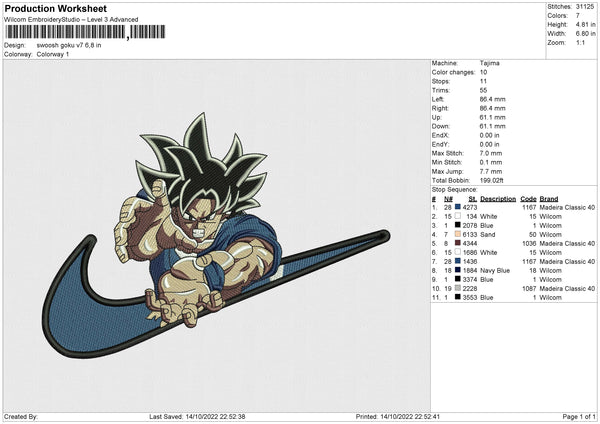The width and height of the screenshot is (600, 424).
Task: Select code 1087 in row 10
Action: (x=529, y=288)
